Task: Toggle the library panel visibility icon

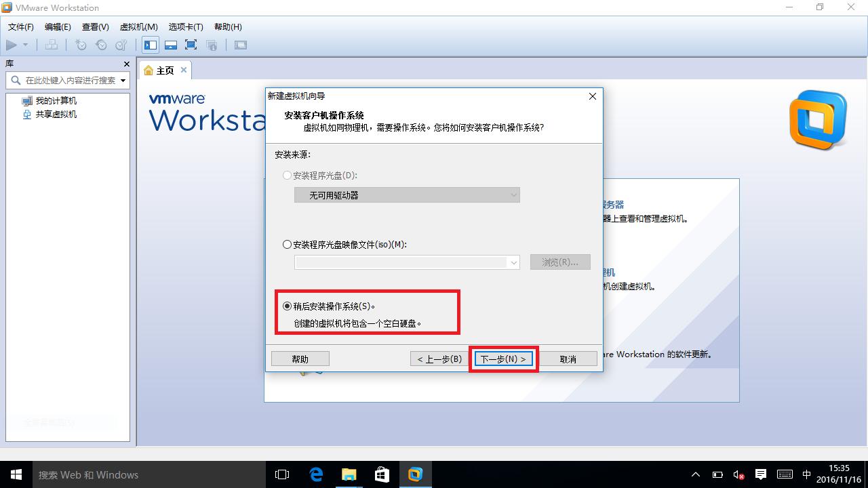Action: click(150, 45)
